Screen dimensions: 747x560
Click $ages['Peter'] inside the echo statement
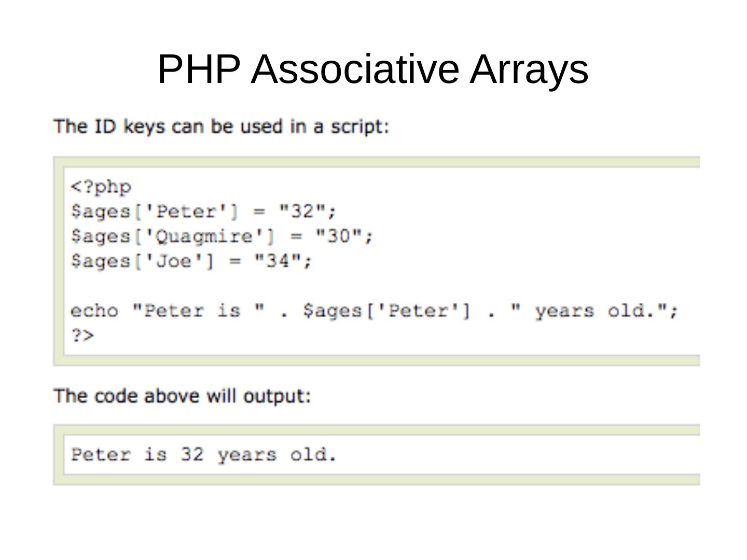pos(386,311)
